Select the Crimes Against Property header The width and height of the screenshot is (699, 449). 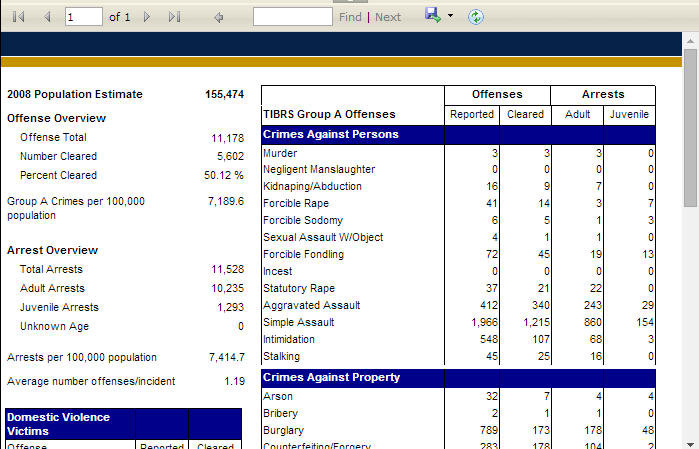[x=331, y=377]
